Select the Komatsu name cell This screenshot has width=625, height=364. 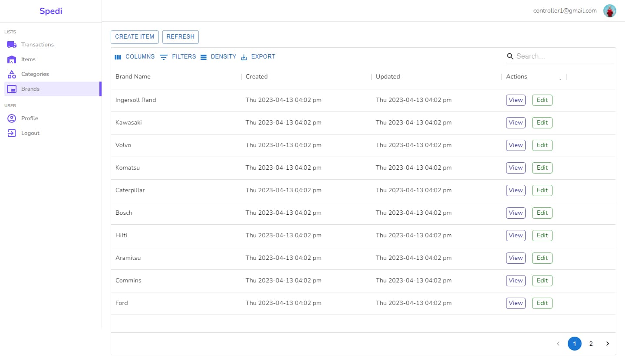(x=176, y=168)
